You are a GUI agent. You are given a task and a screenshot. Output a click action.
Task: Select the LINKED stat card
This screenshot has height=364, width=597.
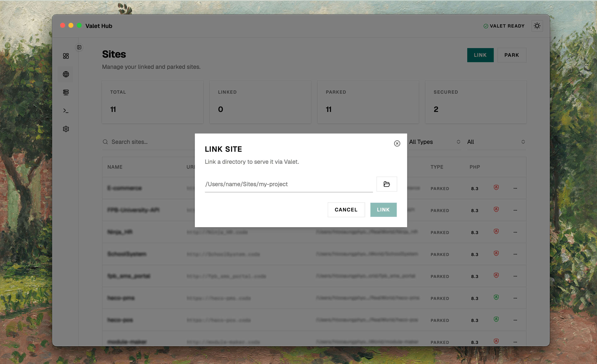pos(260,102)
